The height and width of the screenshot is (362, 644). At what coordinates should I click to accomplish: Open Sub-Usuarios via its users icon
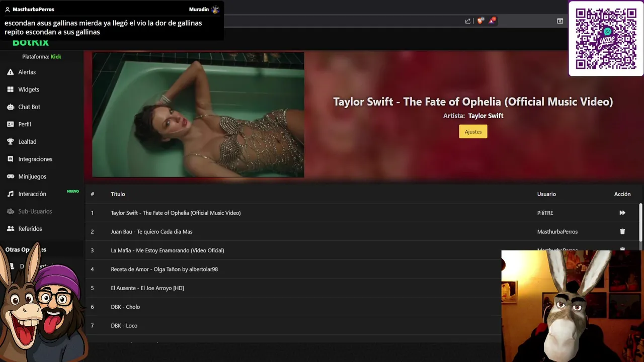coord(10,211)
